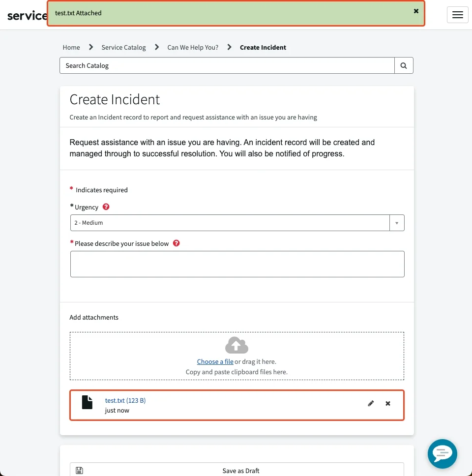
Task: Open Can We Help You? breadcrumb
Action: [x=193, y=48]
